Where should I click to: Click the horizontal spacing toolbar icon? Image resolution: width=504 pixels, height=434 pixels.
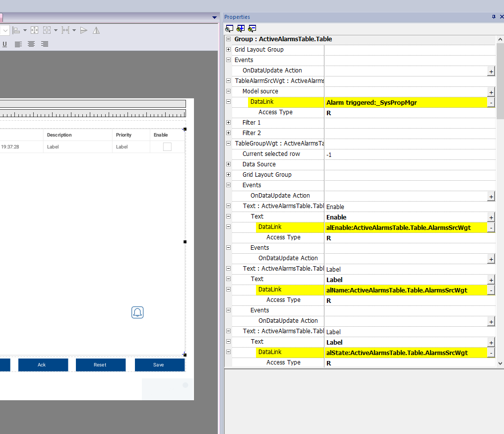(x=65, y=30)
